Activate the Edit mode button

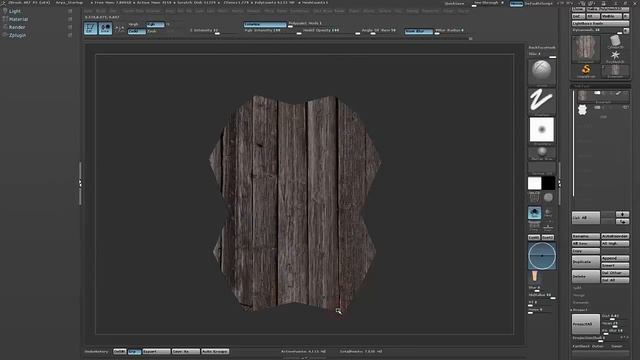91,28
